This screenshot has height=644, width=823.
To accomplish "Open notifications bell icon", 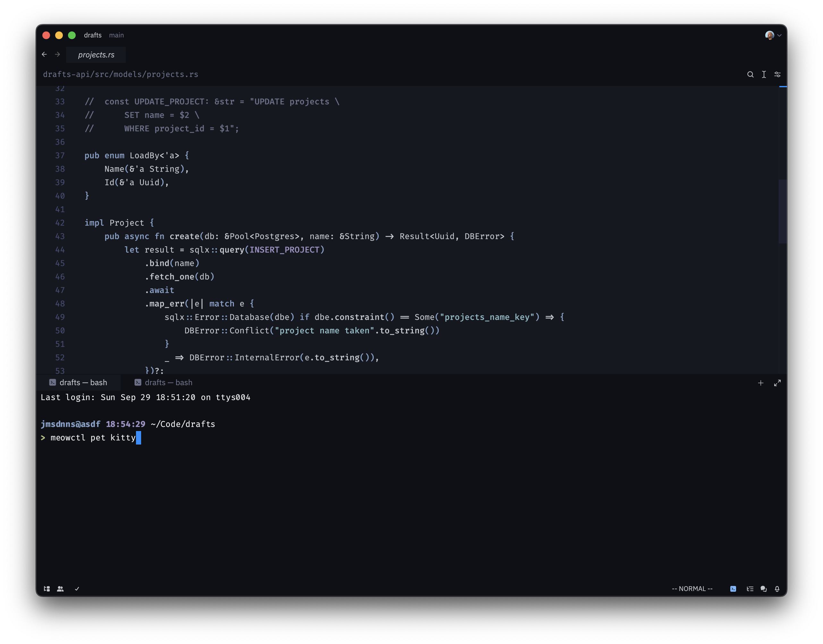I will tap(777, 589).
